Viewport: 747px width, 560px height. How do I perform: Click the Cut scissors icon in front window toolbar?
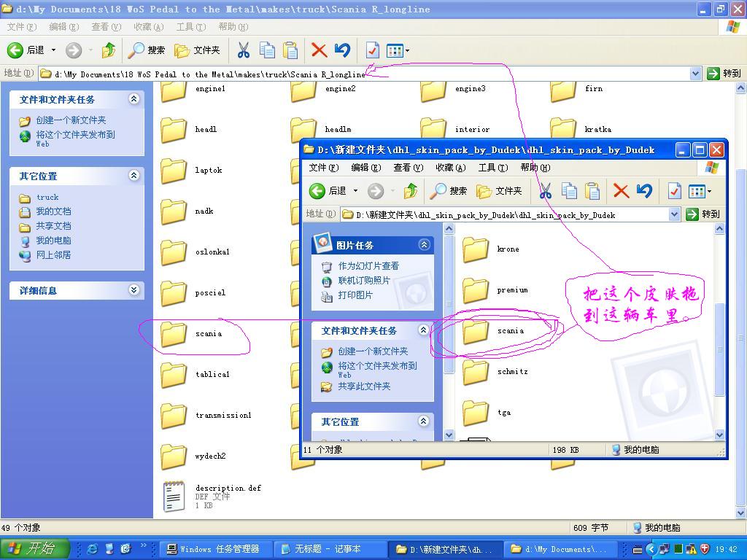click(x=545, y=191)
